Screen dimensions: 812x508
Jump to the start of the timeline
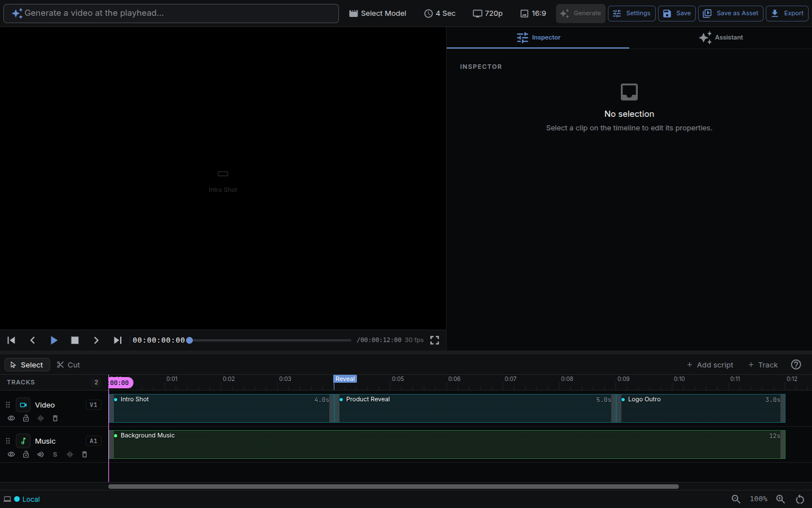point(11,340)
